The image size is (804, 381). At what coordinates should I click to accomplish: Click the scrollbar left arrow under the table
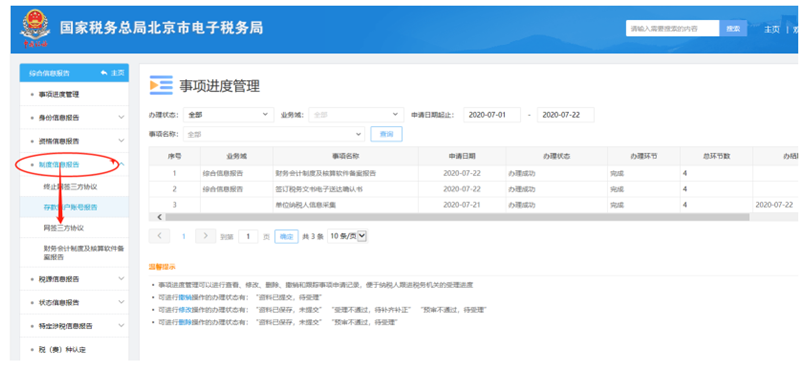click(159, 217)
